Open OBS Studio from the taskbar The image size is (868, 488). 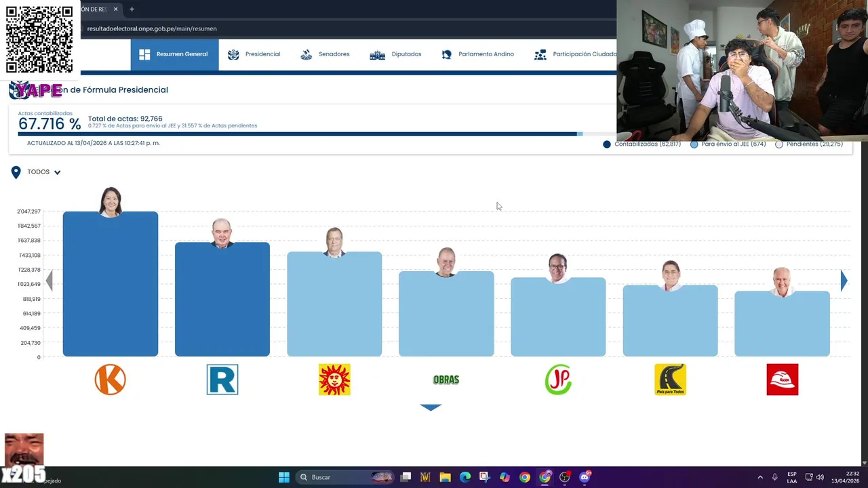click(564, 477)
